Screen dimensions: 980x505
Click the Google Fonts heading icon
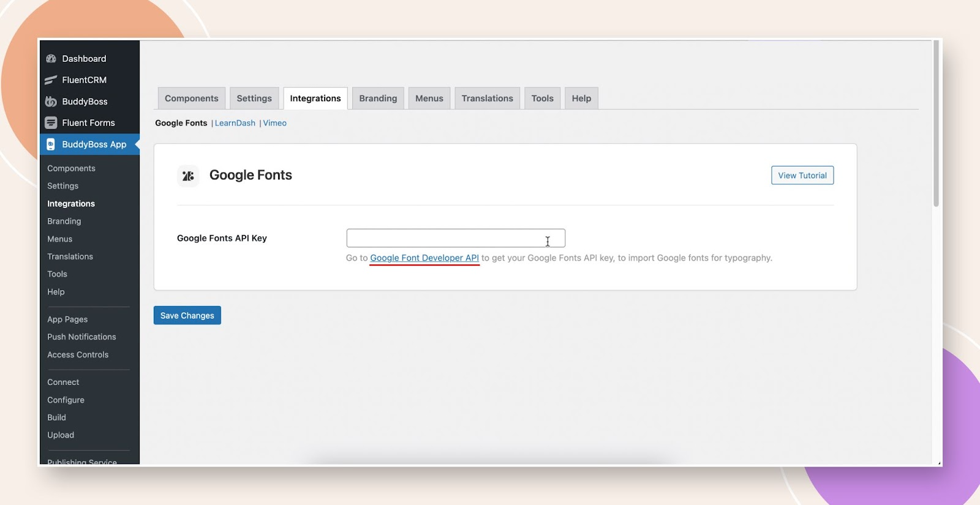point(188,176)
